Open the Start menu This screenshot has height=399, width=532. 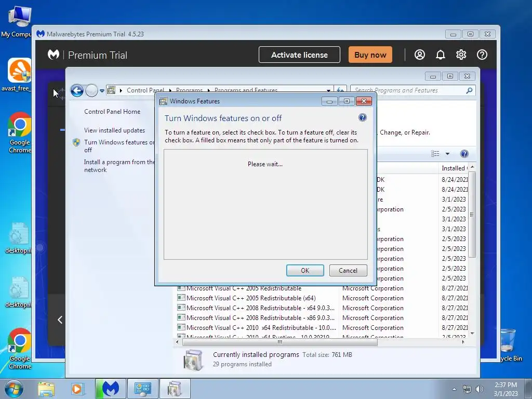[14, 389]
